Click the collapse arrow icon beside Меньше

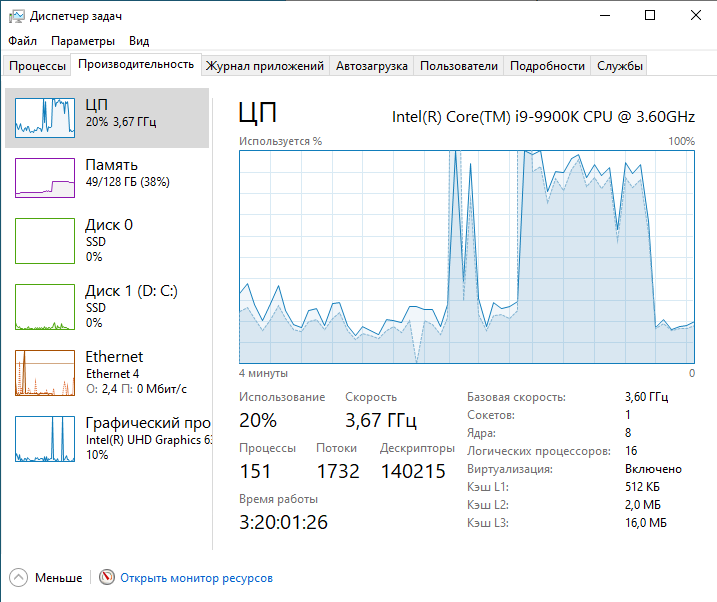(19, 578)
